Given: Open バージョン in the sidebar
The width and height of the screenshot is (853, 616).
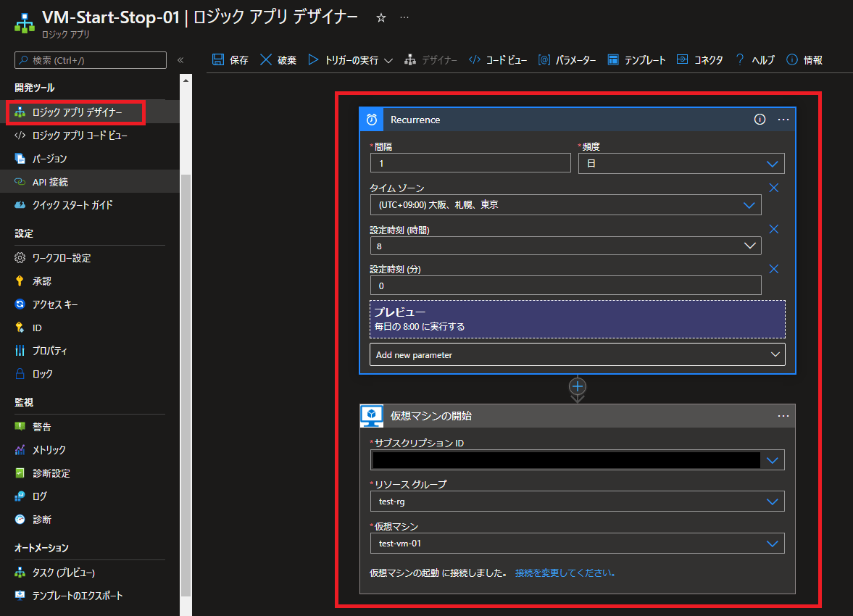Looking at the screenshot, I should 90,159.
